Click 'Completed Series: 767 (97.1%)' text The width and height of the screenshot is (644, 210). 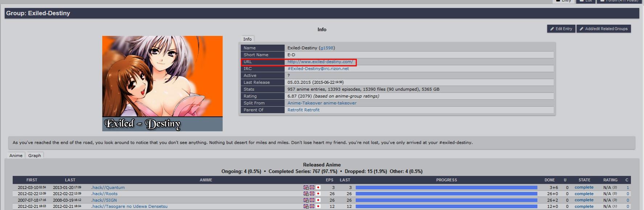pos(303,171)
